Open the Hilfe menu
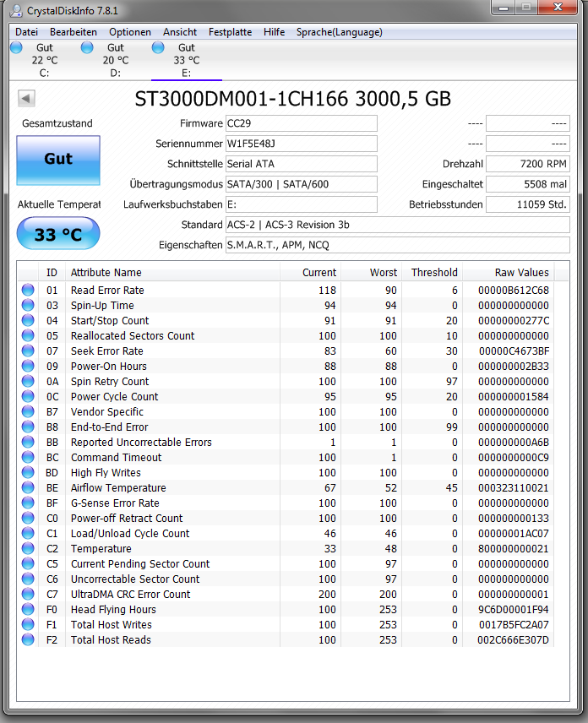588x723 pixels. tap(274, 32)
